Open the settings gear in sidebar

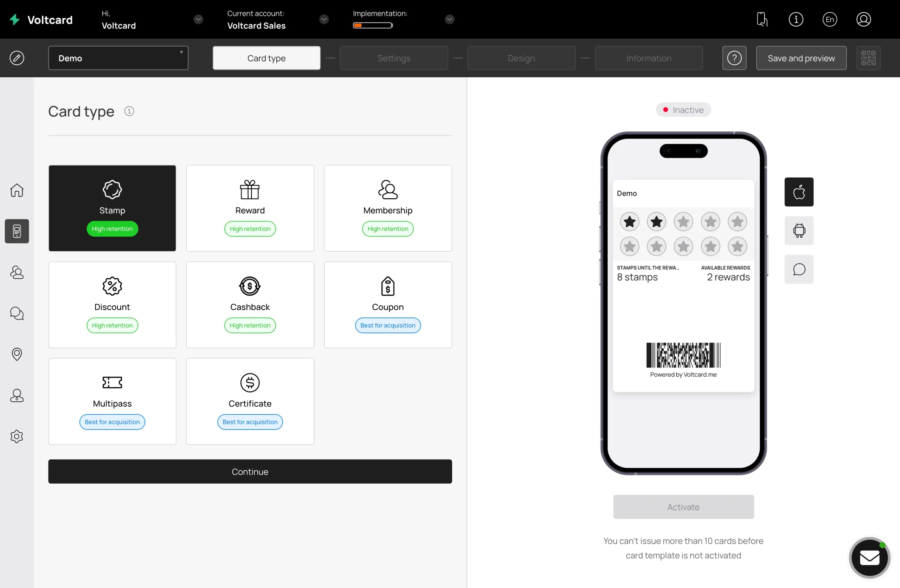coord(17,437)
